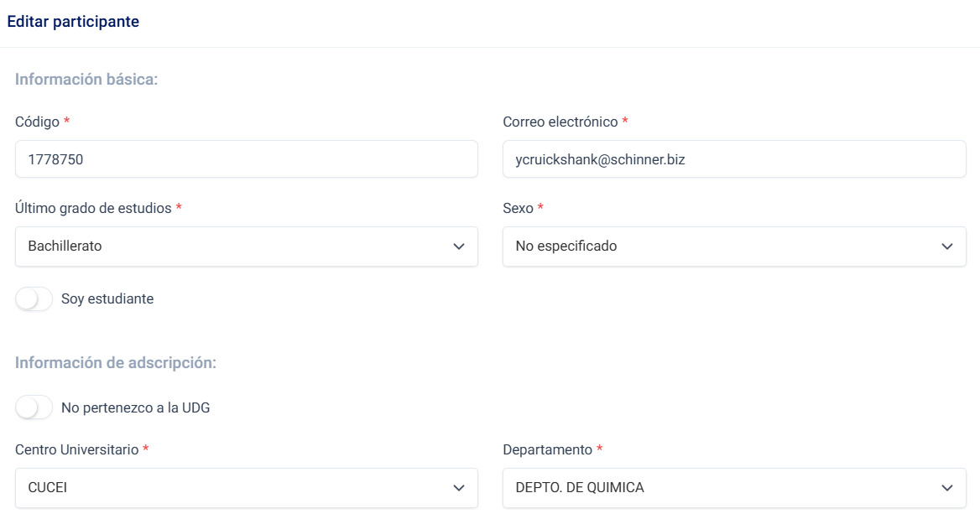
Task: Click the chevron arrow beside No especificado
Action: (x=947, y=247)
